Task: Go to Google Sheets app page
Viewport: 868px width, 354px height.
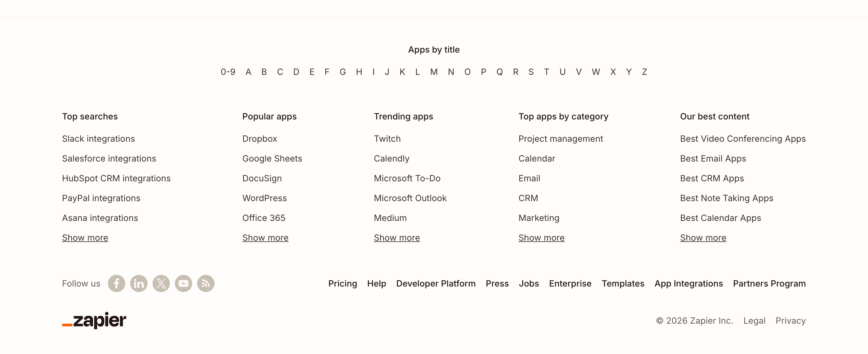Action: click(x=272, y=158)
